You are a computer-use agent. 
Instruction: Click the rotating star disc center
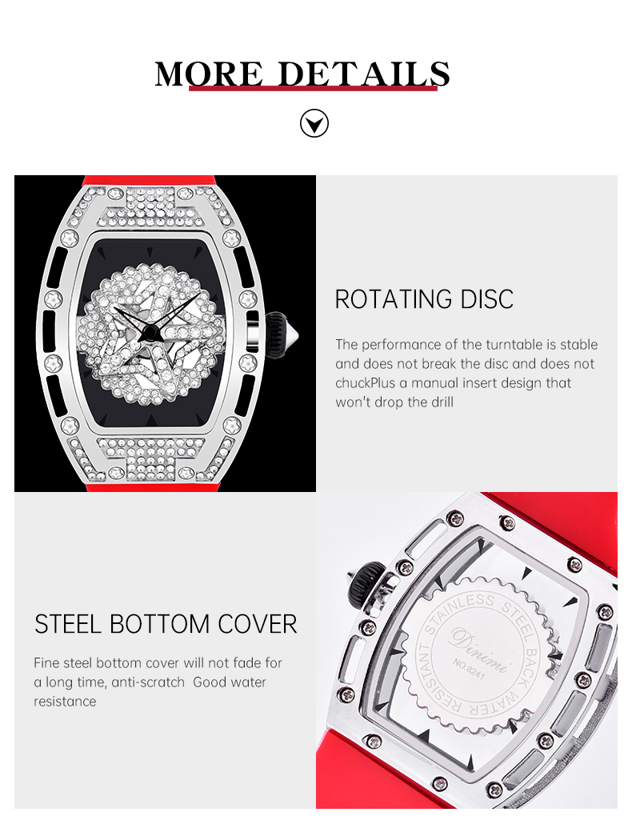150,334
